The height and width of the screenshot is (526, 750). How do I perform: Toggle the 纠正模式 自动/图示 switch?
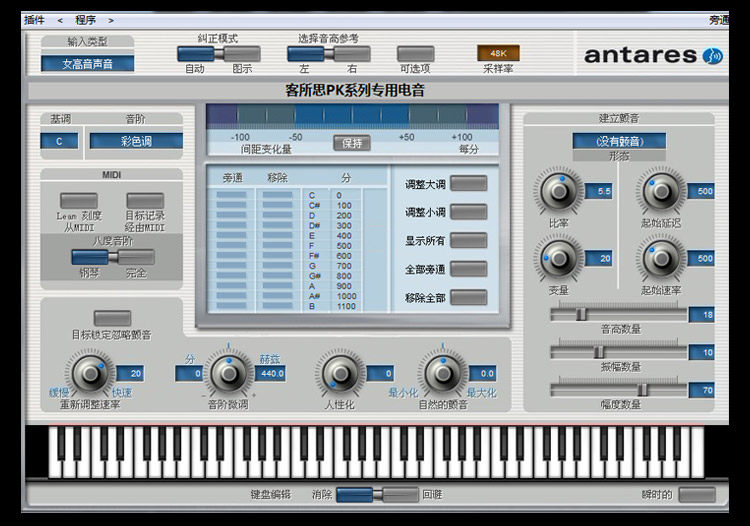[219, 54]
